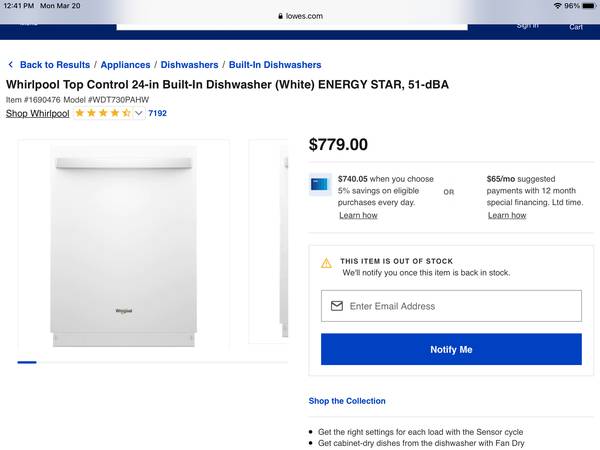Click the out of stock warning icon
Screen dimensions: 600x450
tap(326, 263)
